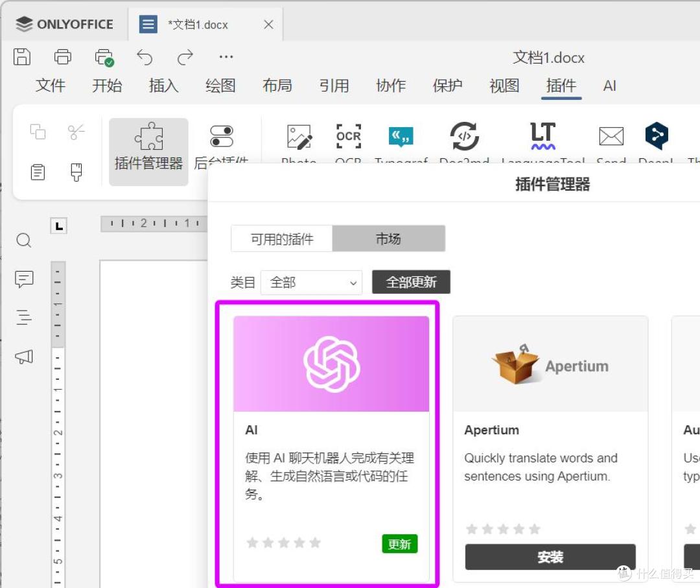Undo the last action

tap(145, 57)
